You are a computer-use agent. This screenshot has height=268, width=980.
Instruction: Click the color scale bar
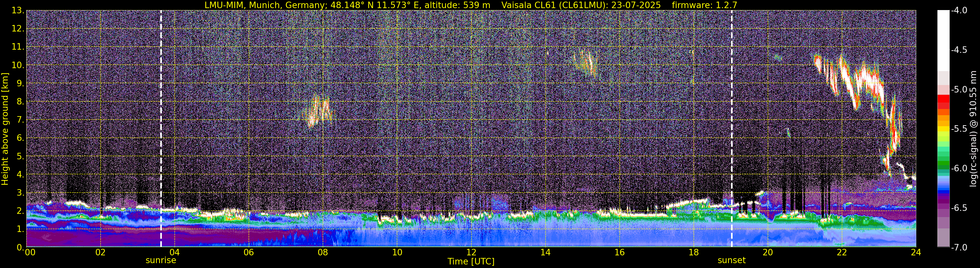pyautogui.click(x=943, y=129)
